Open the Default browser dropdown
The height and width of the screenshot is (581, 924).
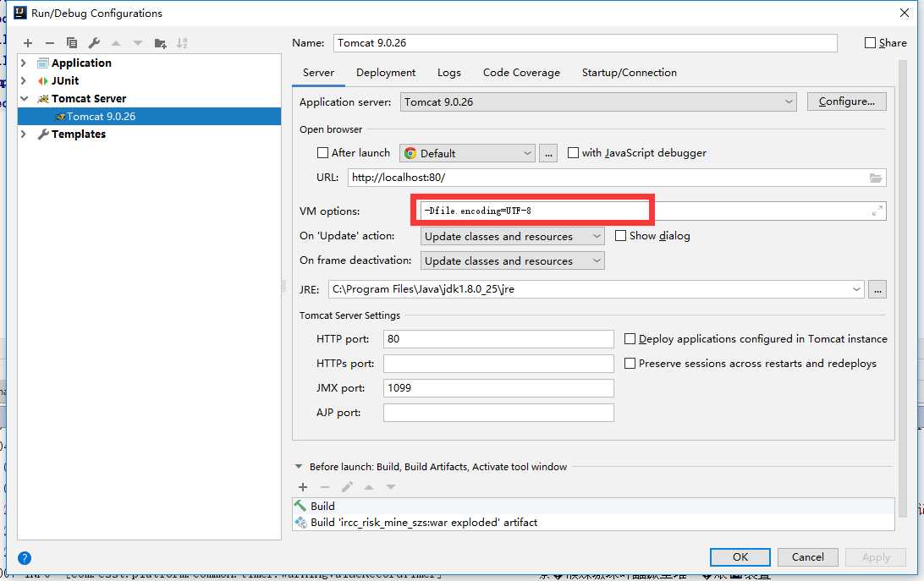tap(467, 153)
